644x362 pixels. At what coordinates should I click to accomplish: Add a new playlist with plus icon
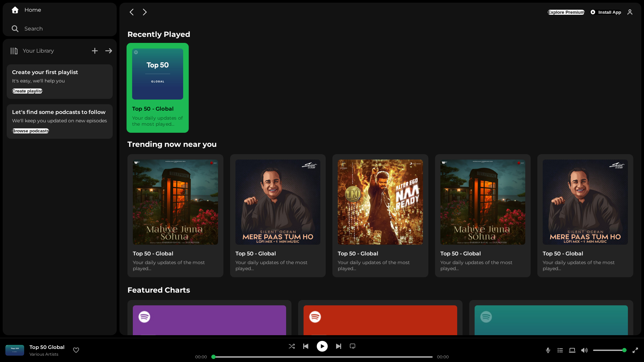tap(95, 51)
